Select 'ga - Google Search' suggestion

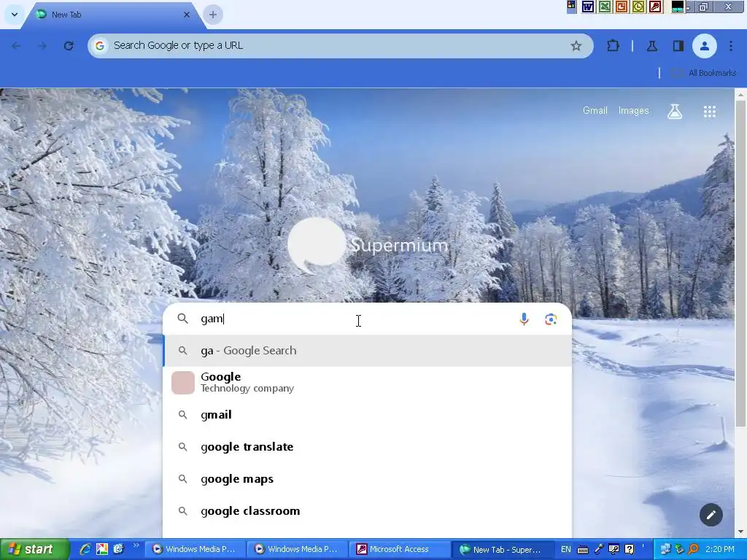tap(368, 351)
